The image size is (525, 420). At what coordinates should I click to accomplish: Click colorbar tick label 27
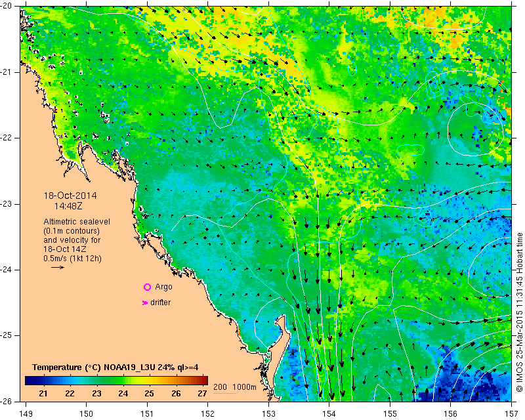[x=202, y=394]
